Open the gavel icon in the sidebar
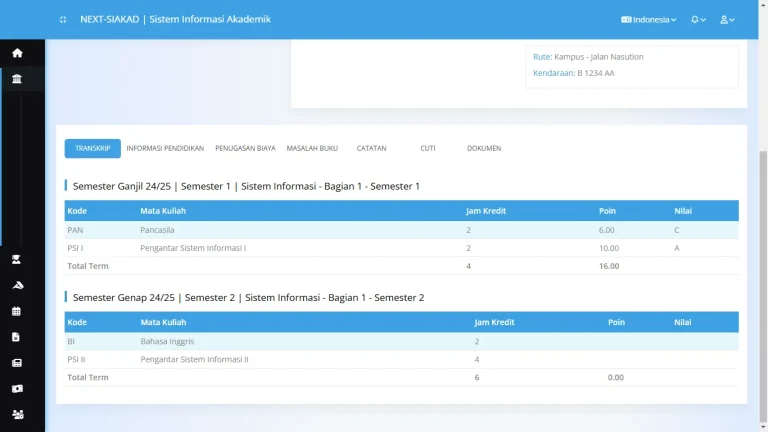The height and width of the screenshot is (432, 768). [x=17, y=286]
